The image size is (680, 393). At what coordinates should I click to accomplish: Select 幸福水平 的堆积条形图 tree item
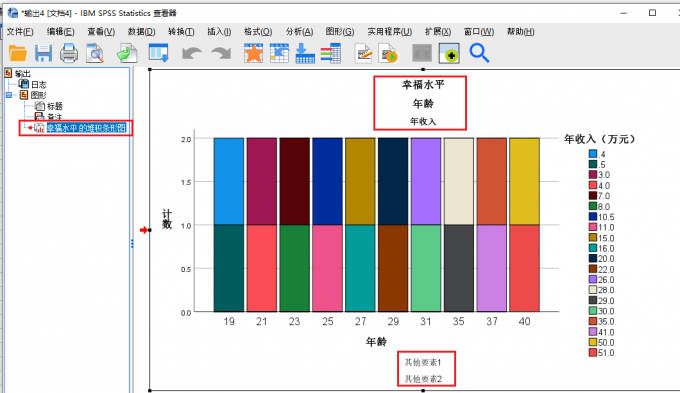click(86, 128)
